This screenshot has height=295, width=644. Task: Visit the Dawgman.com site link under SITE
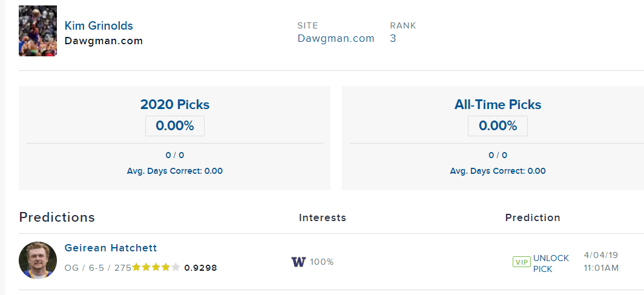point(336,38)
